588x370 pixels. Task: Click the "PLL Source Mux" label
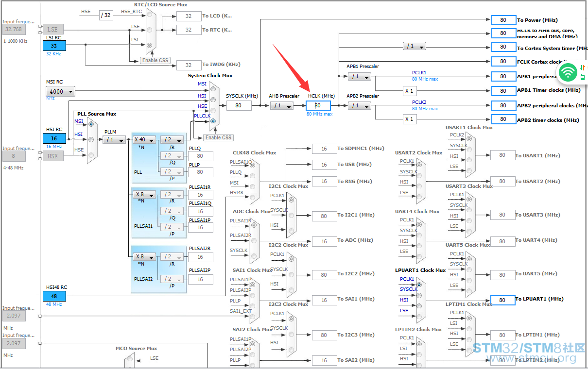point(97,114)
